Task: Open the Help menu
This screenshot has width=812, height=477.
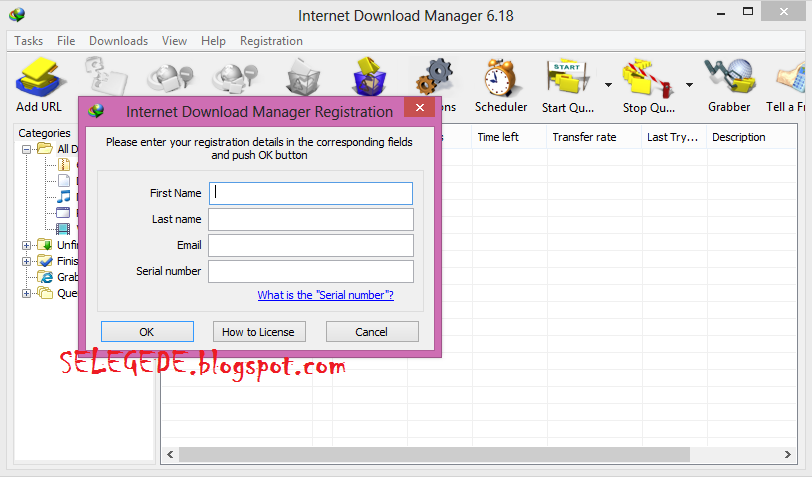Action: pyautogui.click(x=213, y=41)
